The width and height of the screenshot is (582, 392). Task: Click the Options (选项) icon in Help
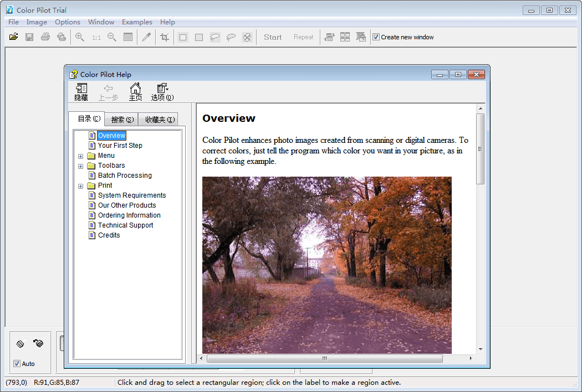[162, 92]
